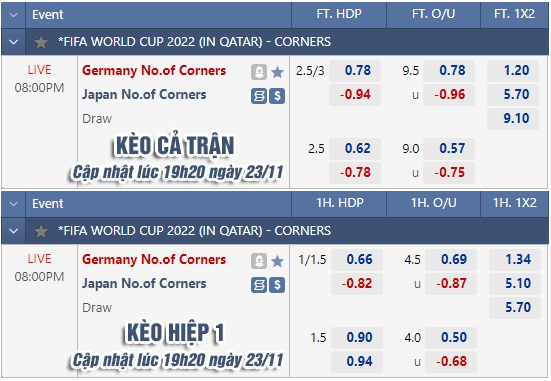The height and width of the screenshot is (381, 551).
Task: Open live stream icon in first-half Japan row
Action: (259, 285)
